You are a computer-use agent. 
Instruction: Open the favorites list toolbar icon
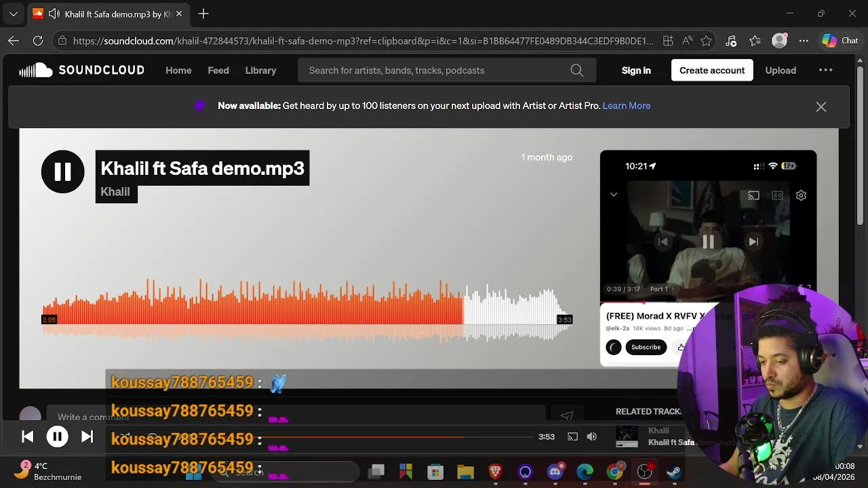[755, 41]
